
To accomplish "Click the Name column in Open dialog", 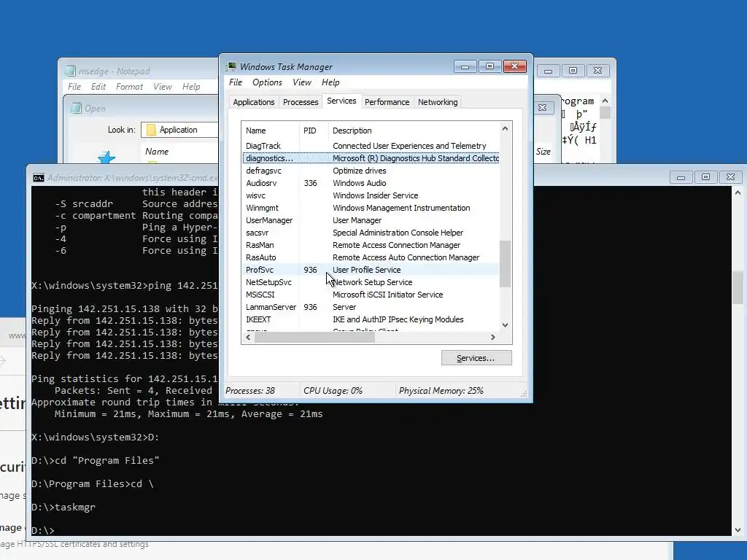I will click(157, 152).
